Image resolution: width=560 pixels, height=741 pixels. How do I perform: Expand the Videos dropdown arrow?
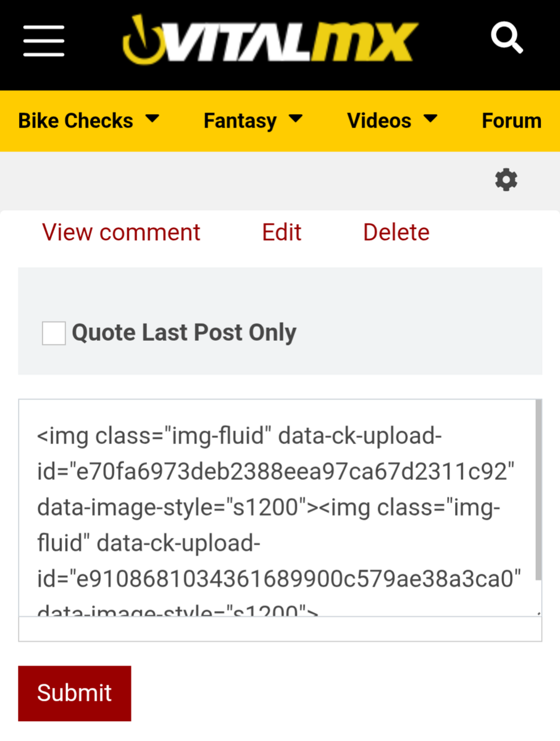[430, 119]
